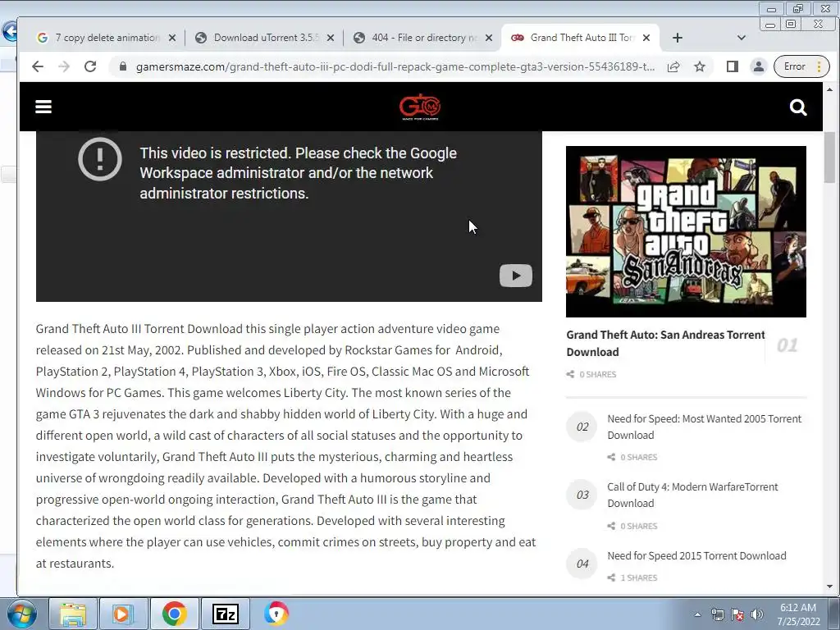Click the restricted video message text
840x630 pixels.
(299, 173)
